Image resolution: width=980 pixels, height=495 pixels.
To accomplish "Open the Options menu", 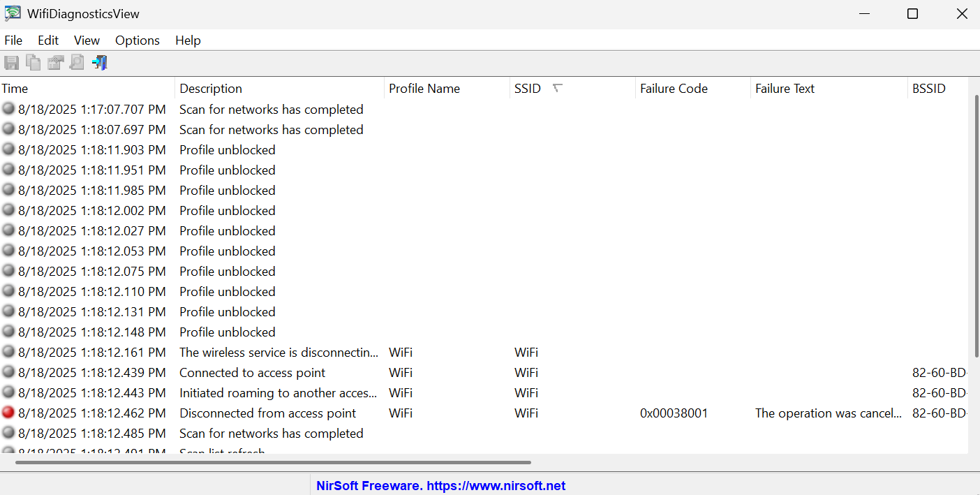I will [x=138, y=40].
